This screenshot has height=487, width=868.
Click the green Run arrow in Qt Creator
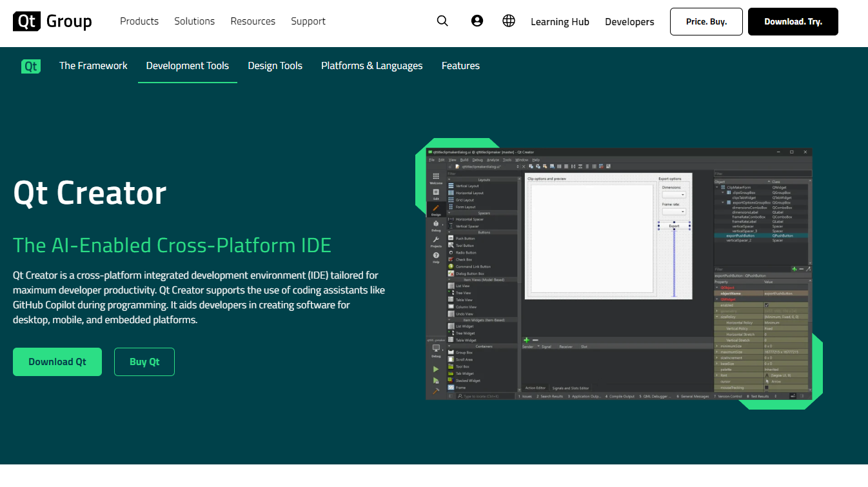click(436, 369)
